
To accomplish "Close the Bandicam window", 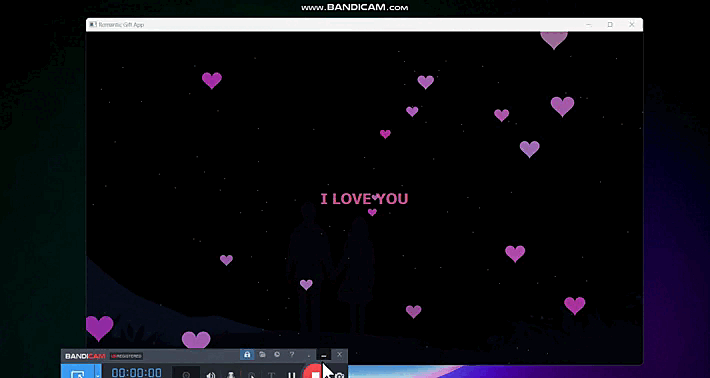I will (340, 354).
